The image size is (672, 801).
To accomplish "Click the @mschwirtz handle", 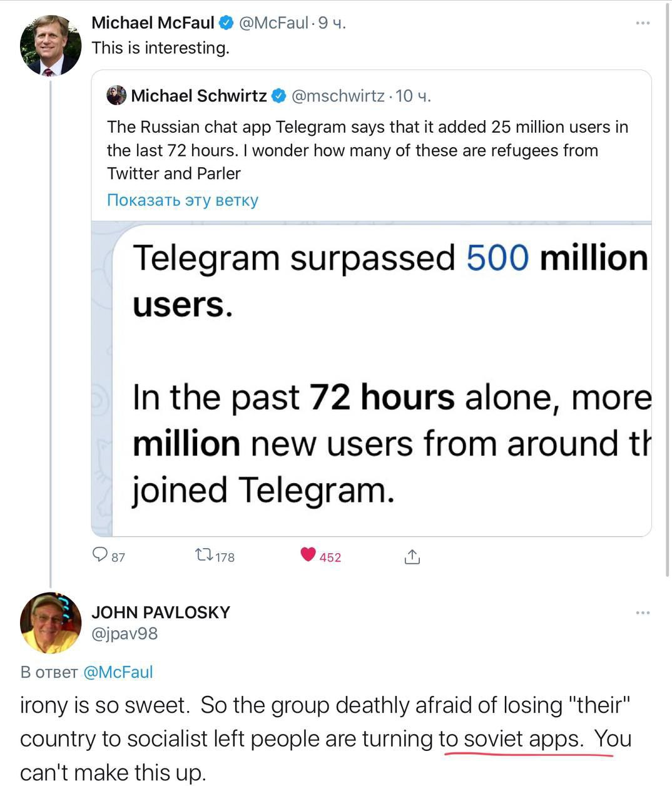I will pos(338,96).
